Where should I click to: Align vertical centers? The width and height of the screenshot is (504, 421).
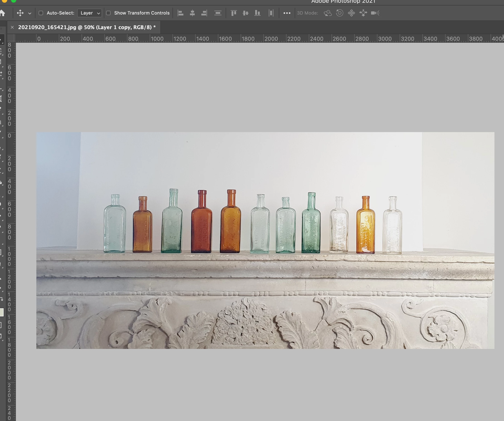[x=245, y=13]
